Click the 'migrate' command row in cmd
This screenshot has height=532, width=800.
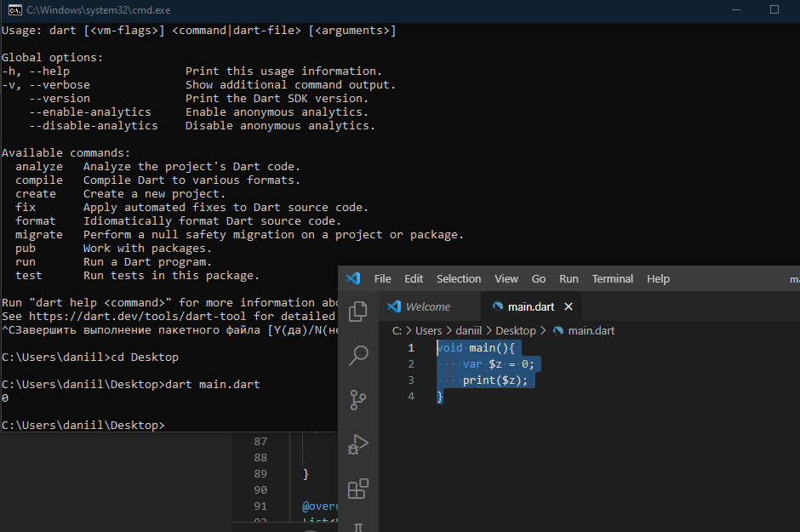point(239,235)
